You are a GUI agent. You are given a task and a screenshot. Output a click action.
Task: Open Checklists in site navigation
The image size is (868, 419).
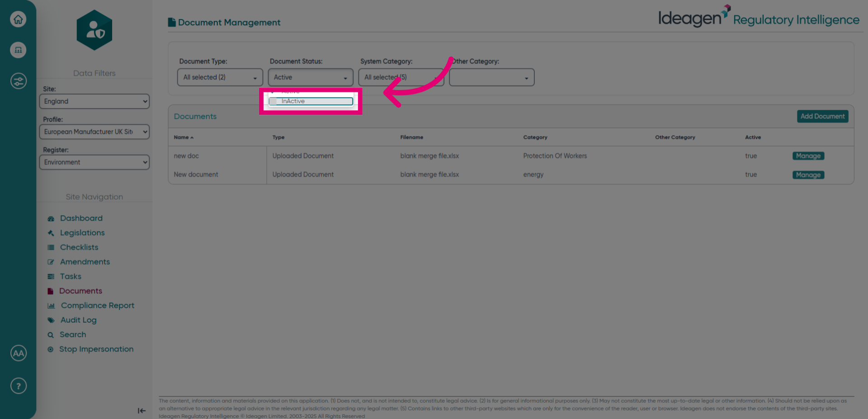point(79,247)
